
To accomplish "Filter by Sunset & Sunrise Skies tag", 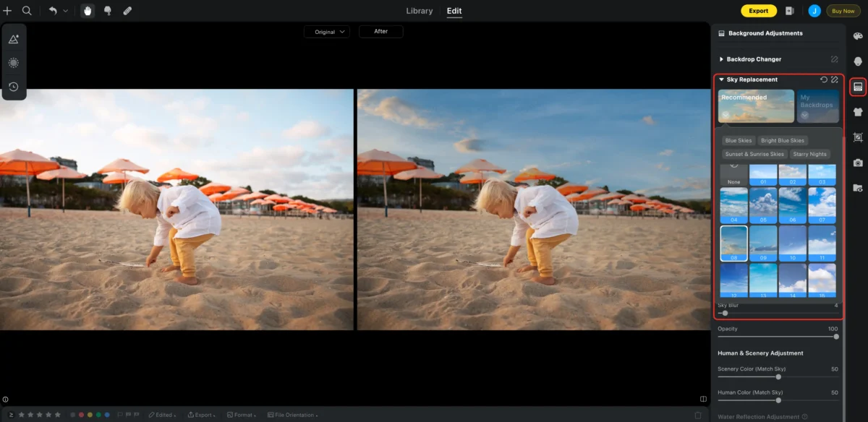I will click(754, 154).
